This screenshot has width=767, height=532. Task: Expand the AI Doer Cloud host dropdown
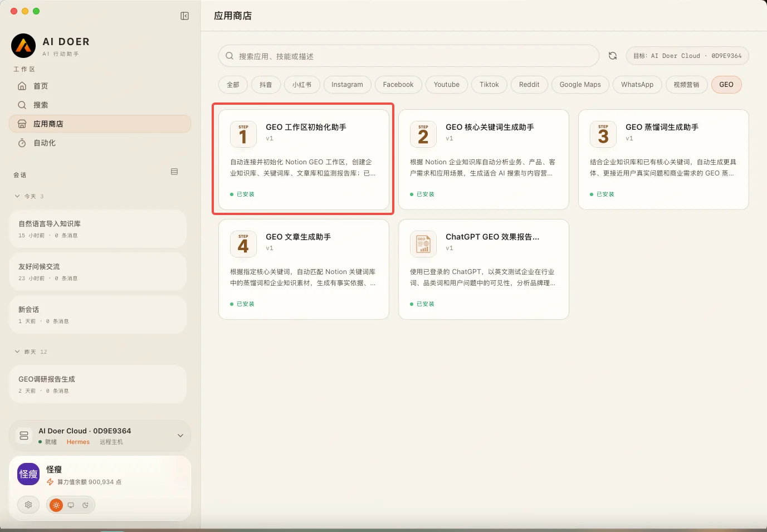point(180,436)
